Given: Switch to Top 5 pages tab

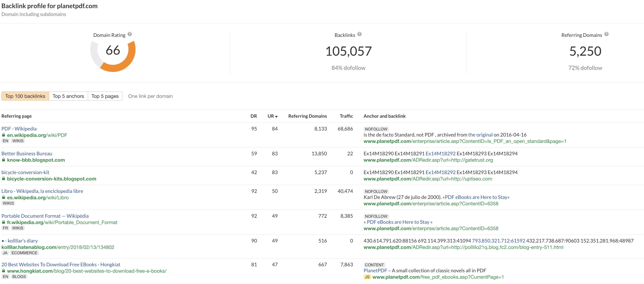Looking at the screenshot, I should pos(105,96).
